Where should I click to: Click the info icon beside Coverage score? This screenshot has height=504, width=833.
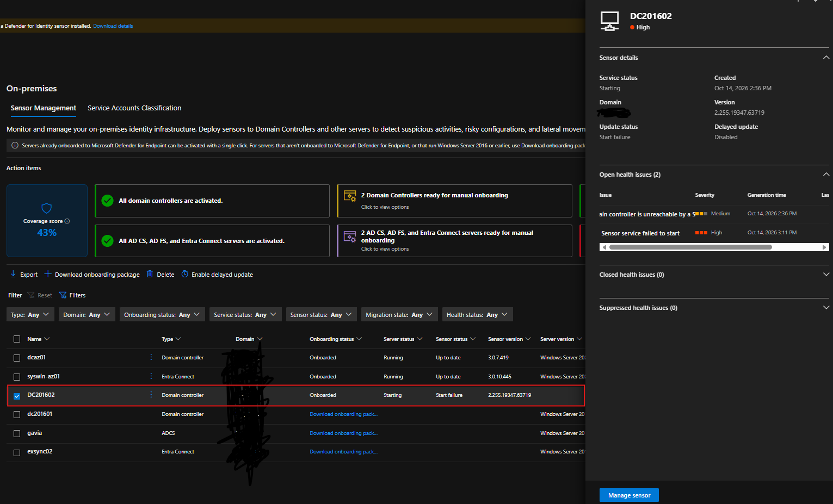67,221
